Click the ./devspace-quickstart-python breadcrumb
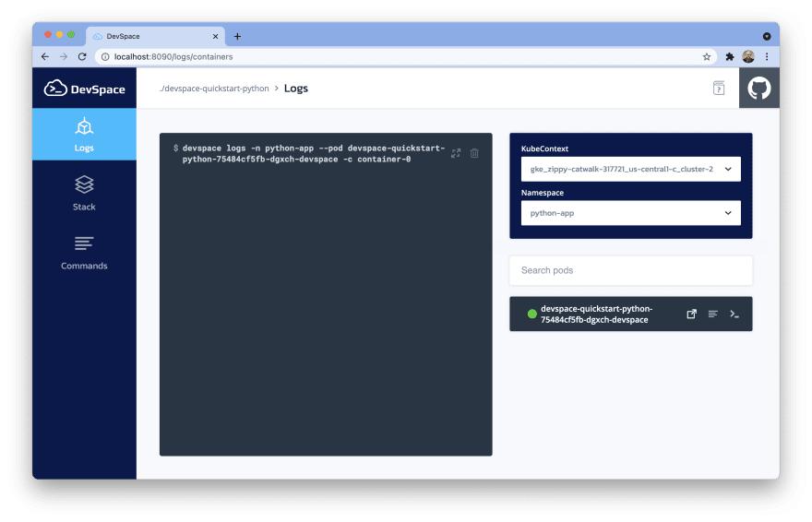This screenshot has width=812, height=522. tap(214, 89)
